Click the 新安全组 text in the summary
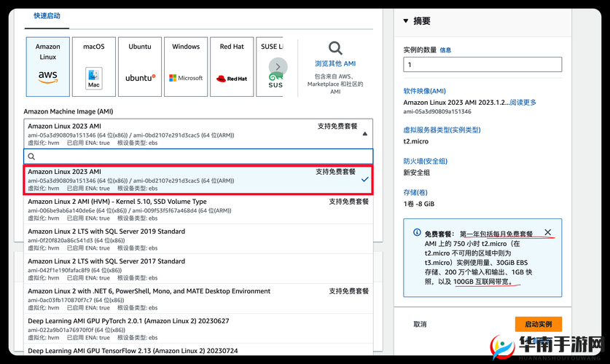Image resolution: width=610 pixels, height=364 pixels. click(417, 173)
